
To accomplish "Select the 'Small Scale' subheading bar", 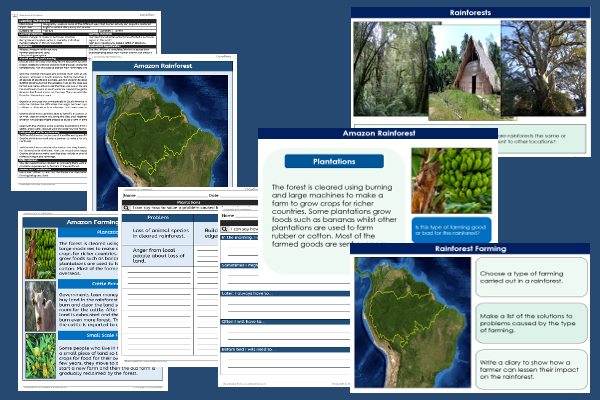I will 88,335.
